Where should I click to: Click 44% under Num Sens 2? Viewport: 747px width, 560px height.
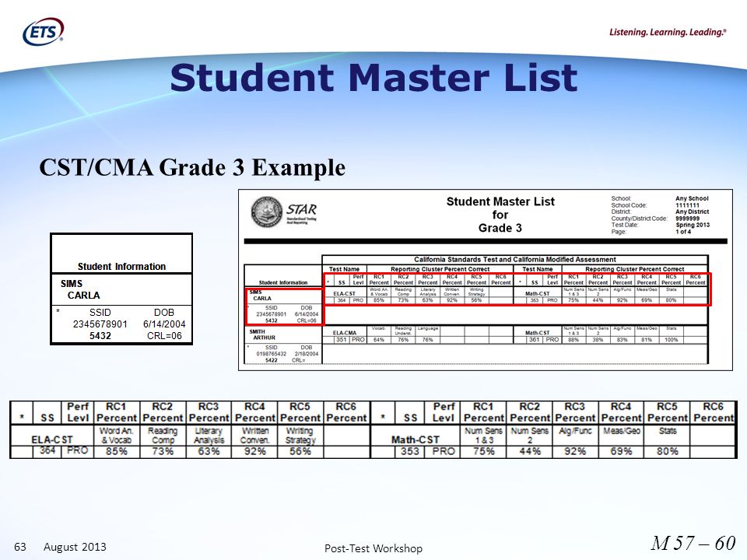tap(530, 451)
